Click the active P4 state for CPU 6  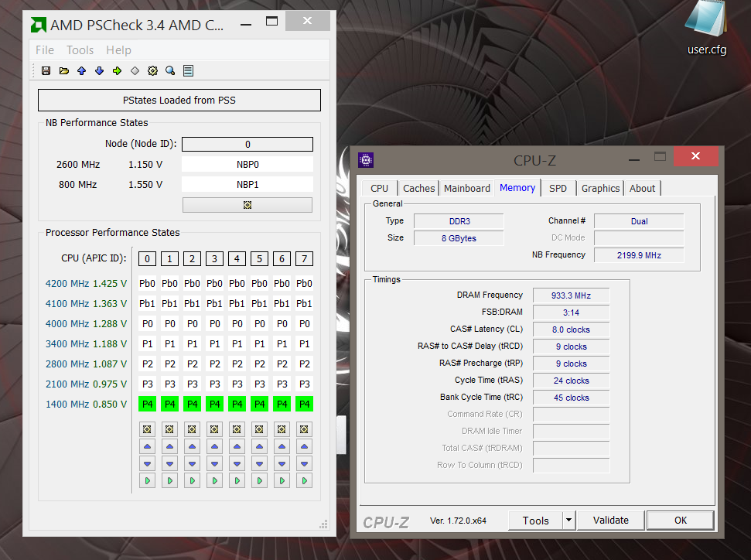(282, 405)
